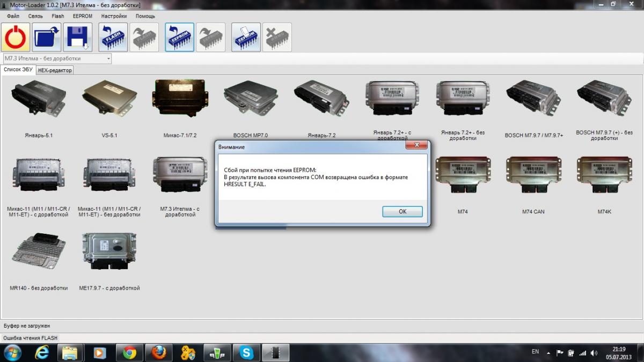Screen dimensions: 644x362
Task: Select the Январь 7.2+ без доработки thumbnail
Action: coord(463,98)
